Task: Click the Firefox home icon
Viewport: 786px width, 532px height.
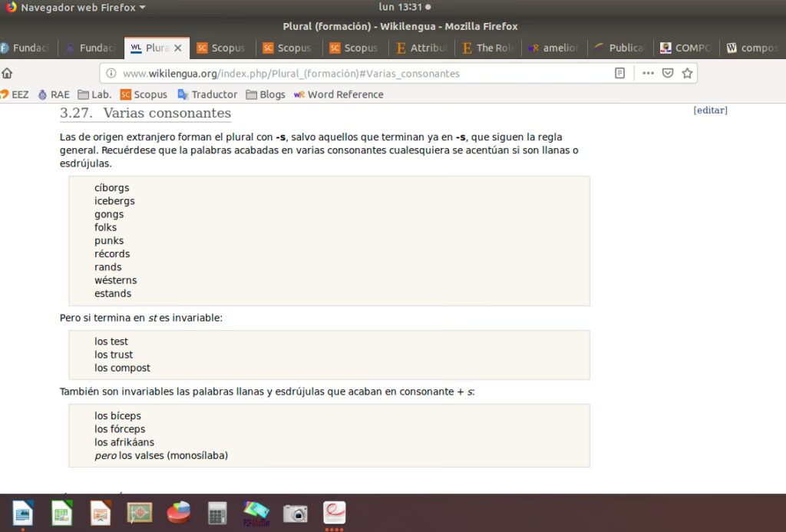Action: [8, 74]
